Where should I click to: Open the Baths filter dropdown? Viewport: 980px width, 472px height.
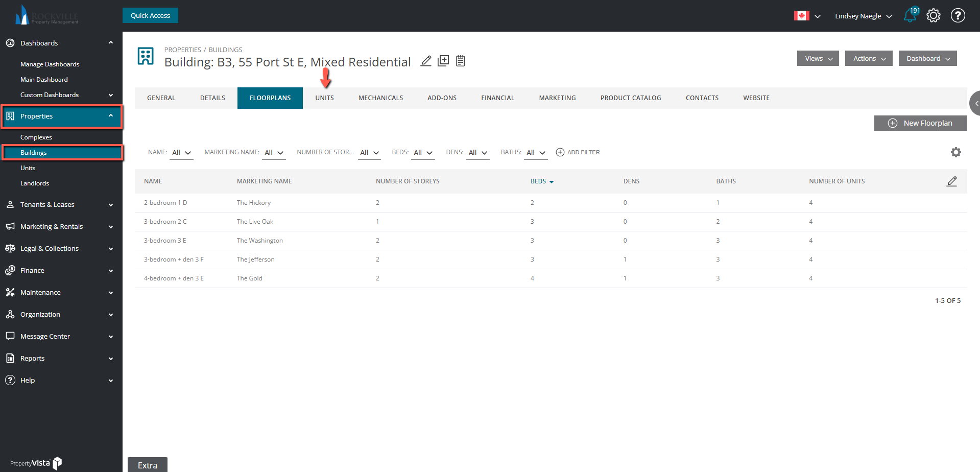point(536,153)
